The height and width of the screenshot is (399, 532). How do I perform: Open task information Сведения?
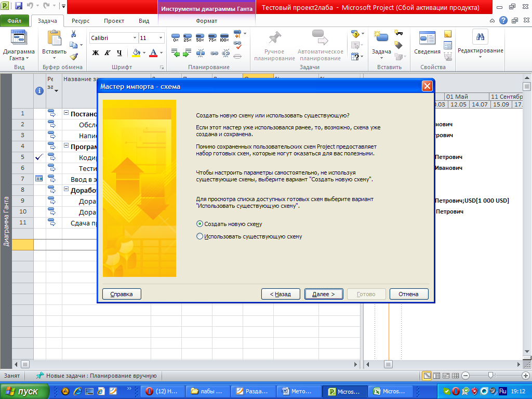click(427, 43)
